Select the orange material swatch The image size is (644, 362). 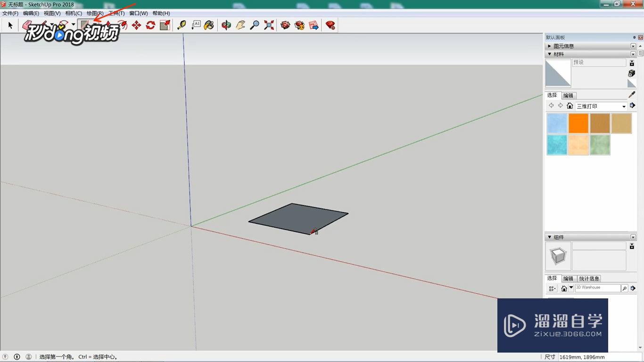(x=578, y=123)
